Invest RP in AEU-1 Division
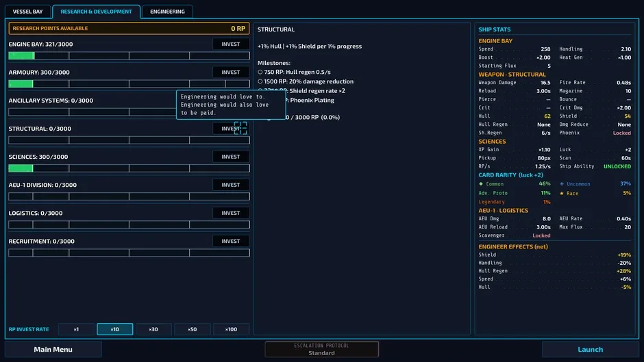Image resolution: width=644 pixels, height=362 pixels. (x=231, y=185)
